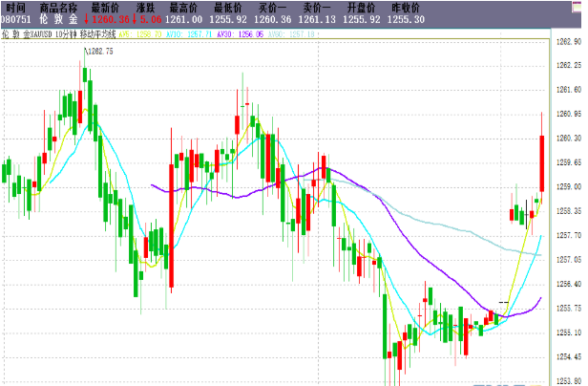Click the time code 080751
This screenshot has height=386, width=588.
[17, 17]
